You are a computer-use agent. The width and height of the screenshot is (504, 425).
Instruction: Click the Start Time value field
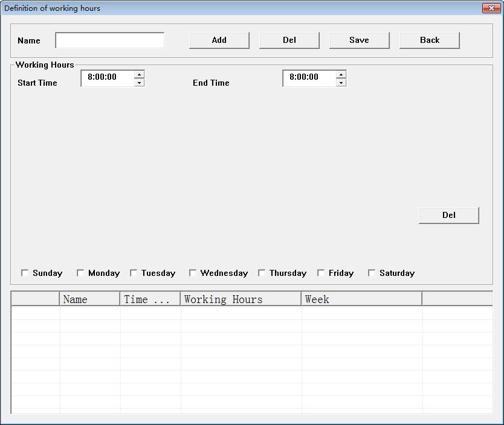pyautogui.click(x=107, y=78)
